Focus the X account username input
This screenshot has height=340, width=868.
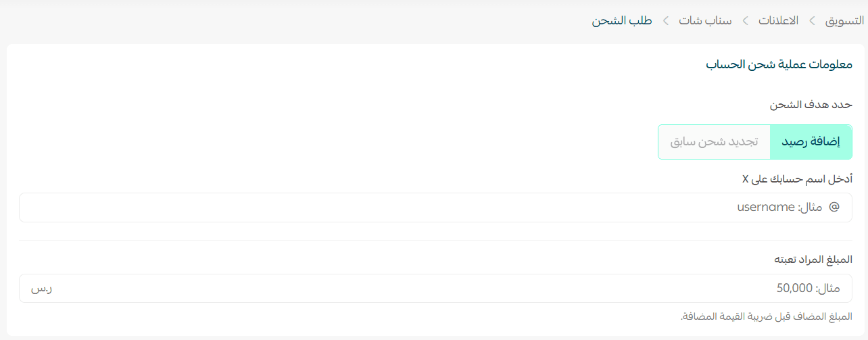[433, 208]
